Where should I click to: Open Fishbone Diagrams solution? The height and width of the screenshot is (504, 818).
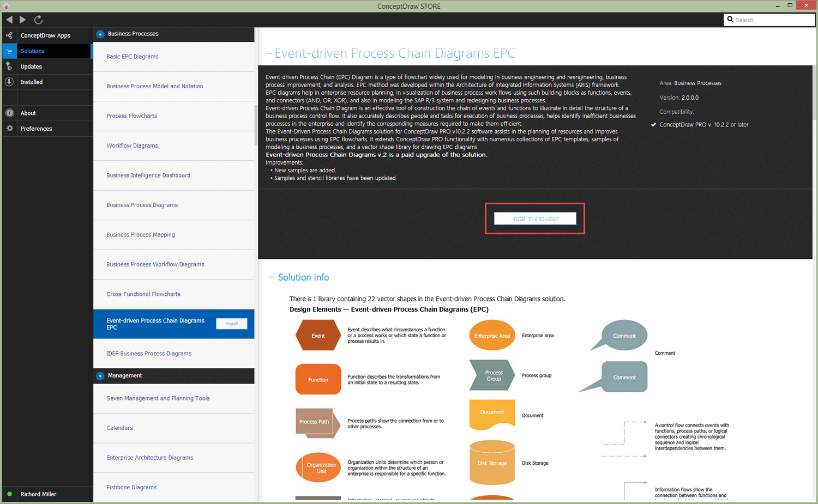pos(174,487)
